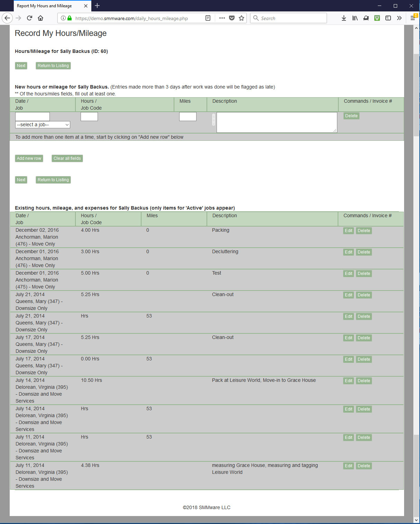
Task: Save page to Pocket
Action: click(x=232, y=18)
